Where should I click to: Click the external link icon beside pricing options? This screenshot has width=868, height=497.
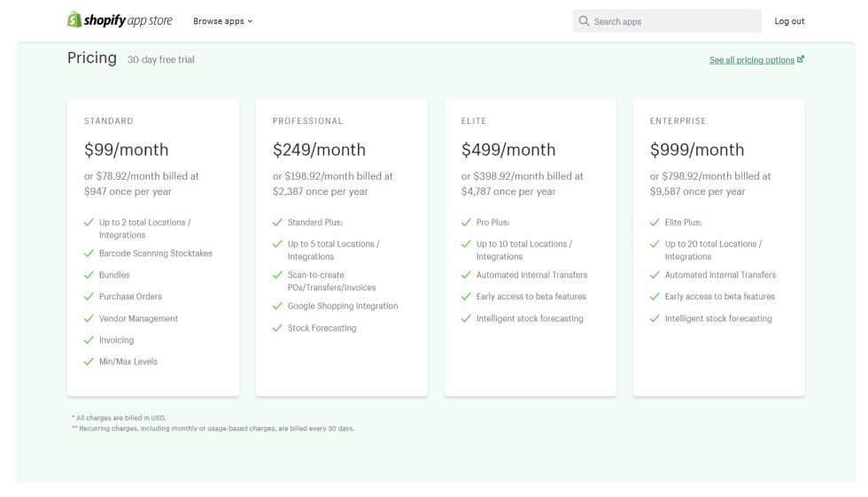tap(801, 59)
